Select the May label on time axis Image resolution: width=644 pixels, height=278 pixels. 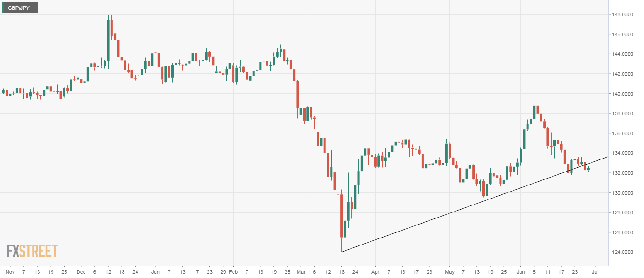[449, 271]
